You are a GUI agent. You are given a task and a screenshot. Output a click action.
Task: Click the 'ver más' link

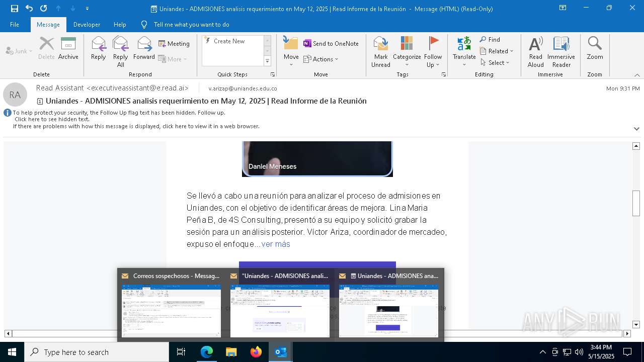276,244
